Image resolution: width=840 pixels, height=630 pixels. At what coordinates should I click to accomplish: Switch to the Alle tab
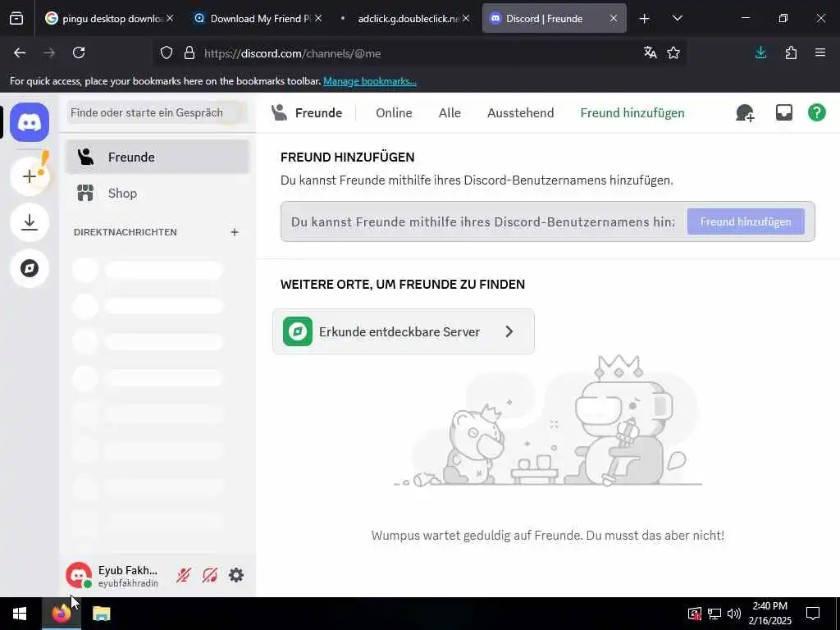click(x=450, y=112)
